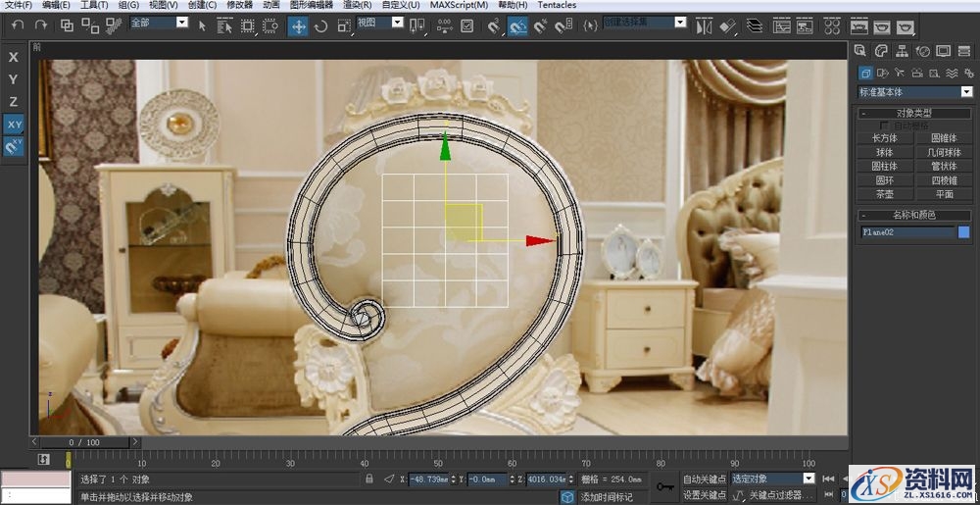Click the Mirror tool icon
The width and height of the screenshot is (980, 505).
tap(705, 26)
